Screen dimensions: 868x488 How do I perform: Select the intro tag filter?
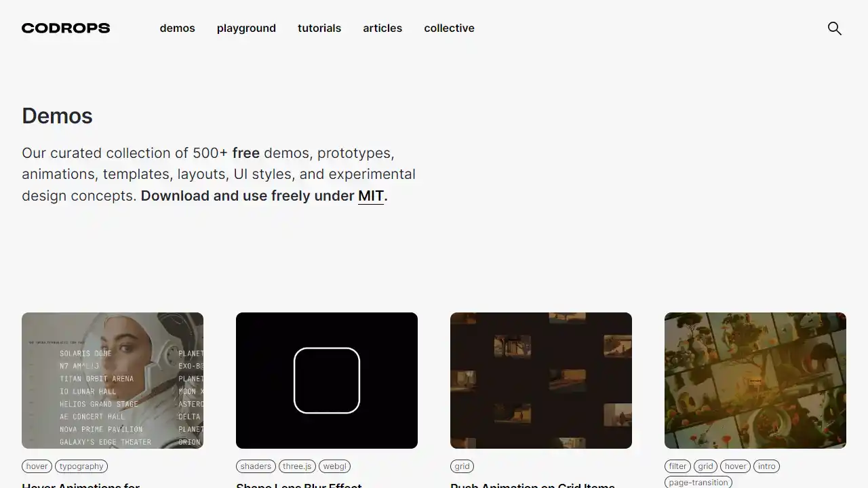[x=766, y=466]
